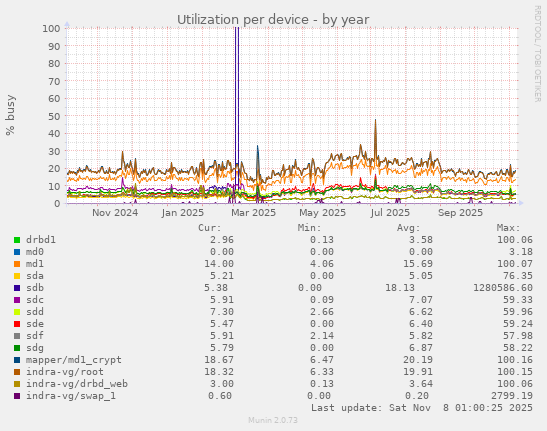Image resolution: width=547 pixels, height=431 pixels.
Task: Select the sde legend label
Action: tap(35, 324)
